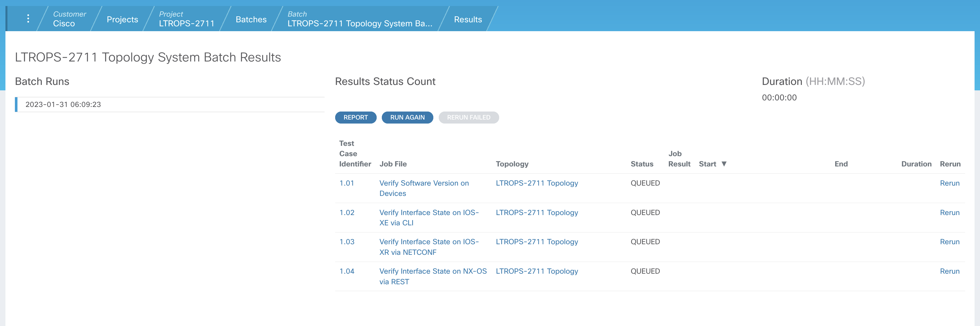Click the Test Case Identifier column header
The image size is (980, 326).
pyautogui.click(x=355, y=154)
